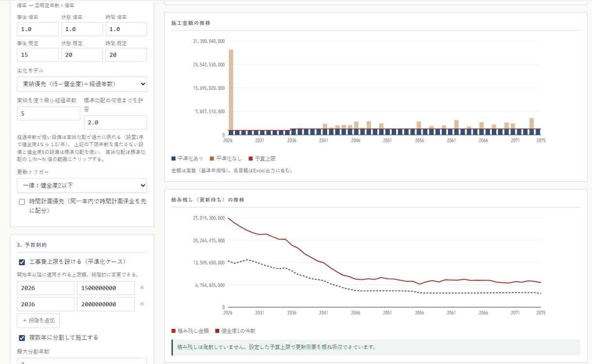Click the 2036 start-year budget input

coord(46,304)
